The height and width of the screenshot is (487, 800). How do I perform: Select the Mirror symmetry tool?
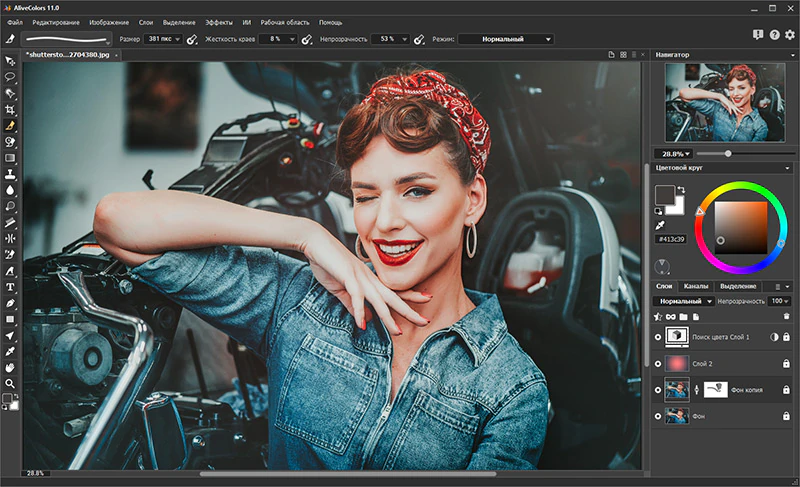click(10, 239)
